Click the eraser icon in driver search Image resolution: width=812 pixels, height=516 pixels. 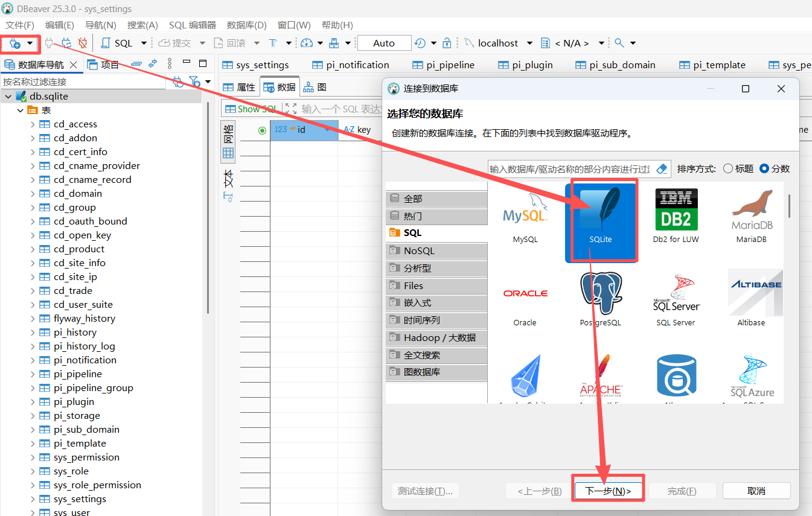[x=662, y=169]
